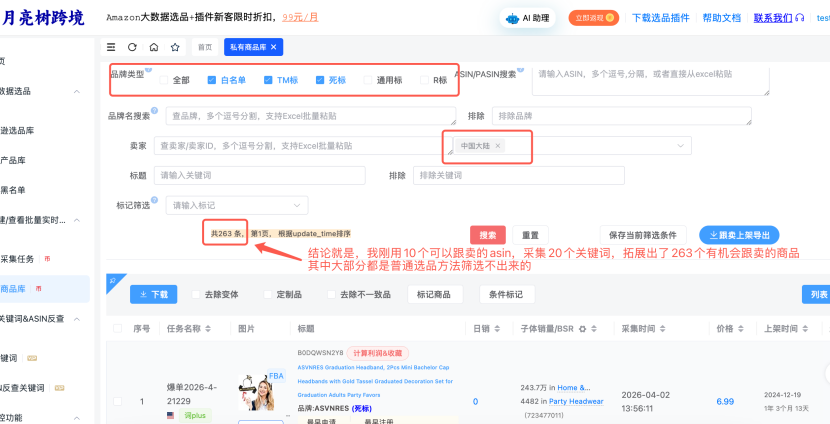
Task: Close the 私有商品库 tab
Action: [x=275, y=47]
